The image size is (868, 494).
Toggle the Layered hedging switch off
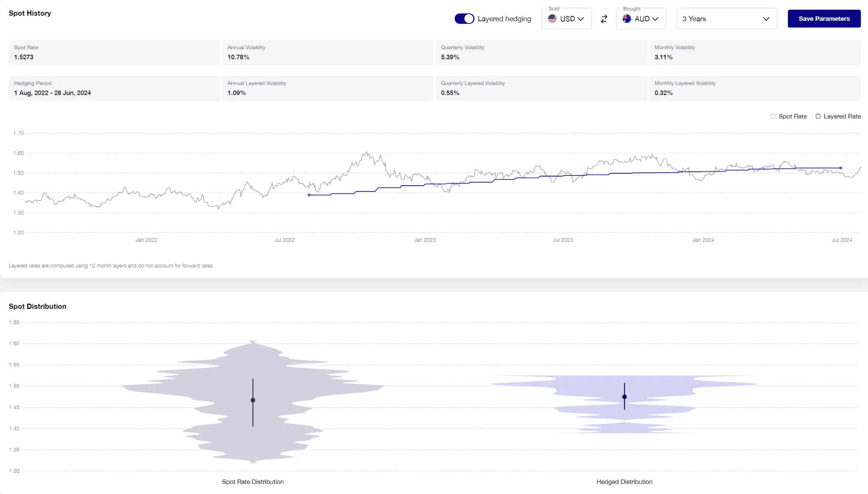(464, 19)
